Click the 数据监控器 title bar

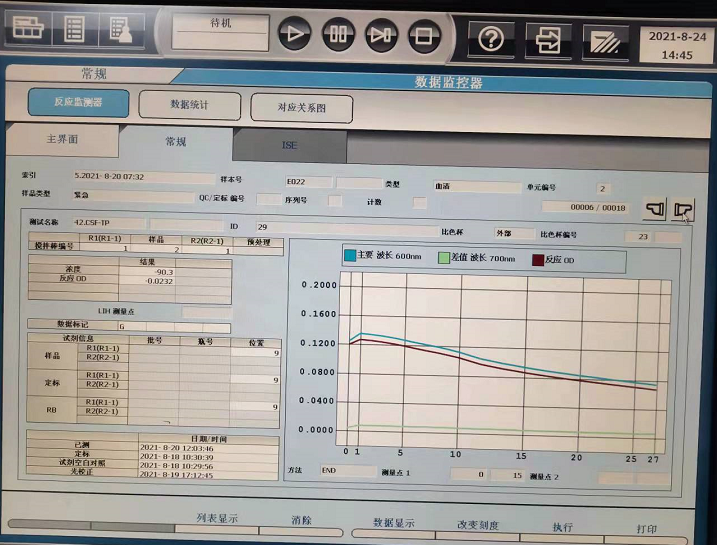(448, 83)
